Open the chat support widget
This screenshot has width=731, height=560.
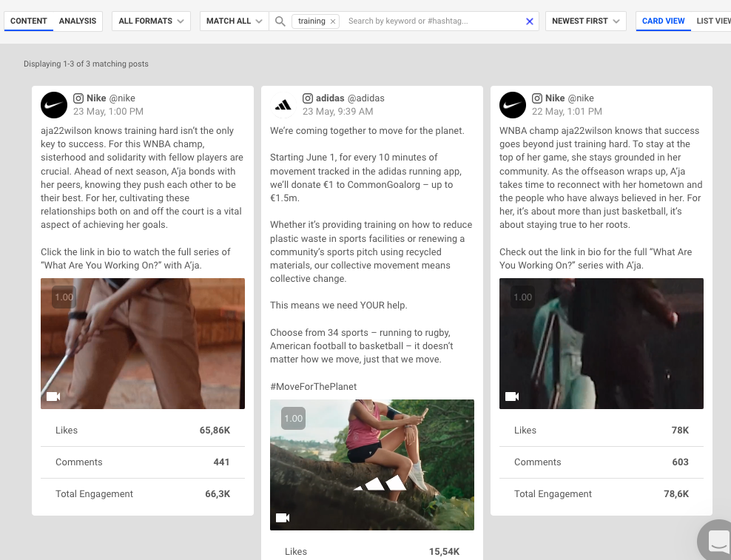coord(717,540)
